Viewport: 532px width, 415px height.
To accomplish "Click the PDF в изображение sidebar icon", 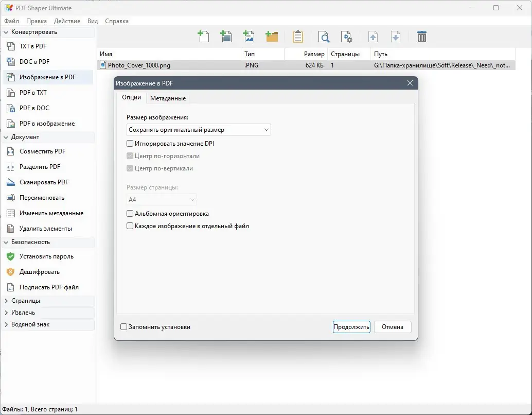I will tap(11, 123).
